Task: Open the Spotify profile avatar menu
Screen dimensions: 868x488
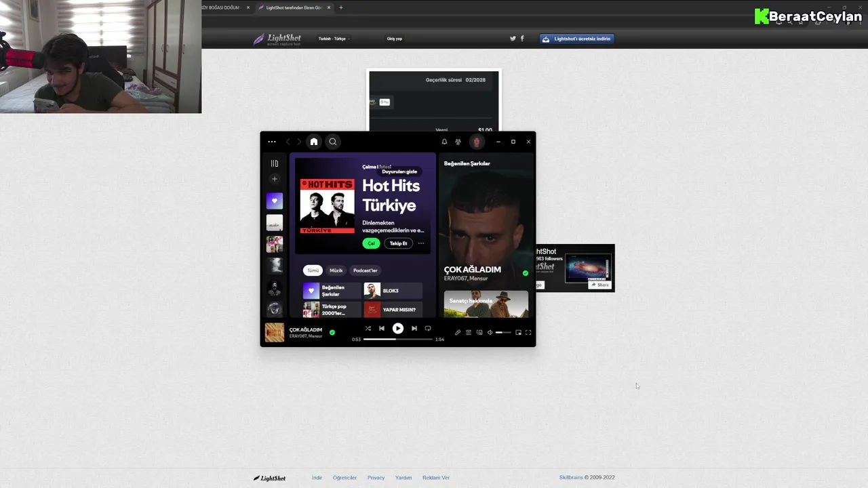Action: [477, 142]
